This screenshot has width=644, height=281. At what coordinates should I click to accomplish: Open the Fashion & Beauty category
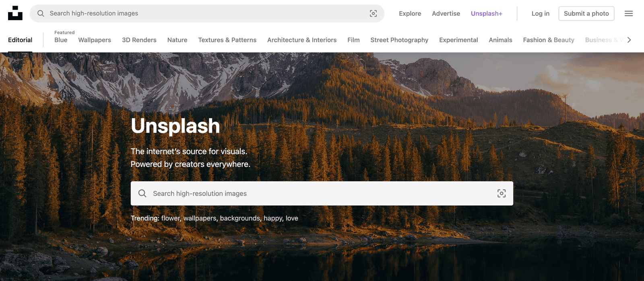point(549,40)
